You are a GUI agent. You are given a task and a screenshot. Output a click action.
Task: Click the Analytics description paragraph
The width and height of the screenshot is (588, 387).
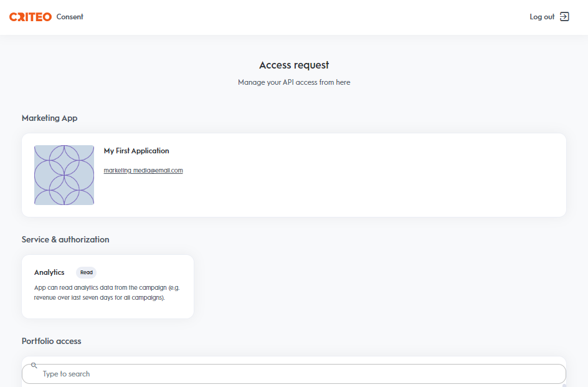pos(107,293)
